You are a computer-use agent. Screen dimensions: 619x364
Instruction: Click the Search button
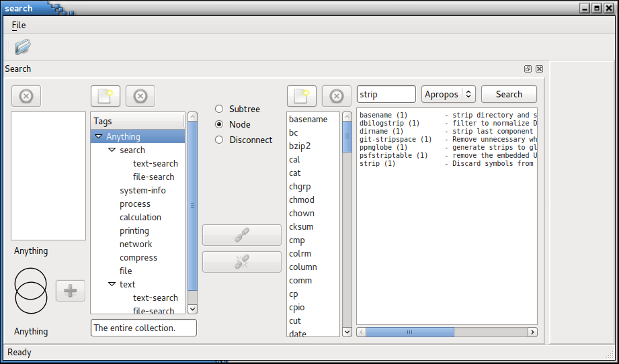509,95
